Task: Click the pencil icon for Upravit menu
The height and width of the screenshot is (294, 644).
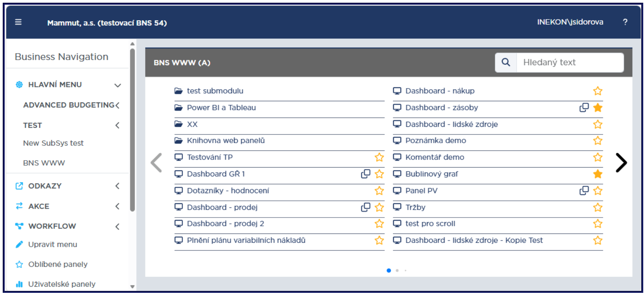Action: [19, 244]
